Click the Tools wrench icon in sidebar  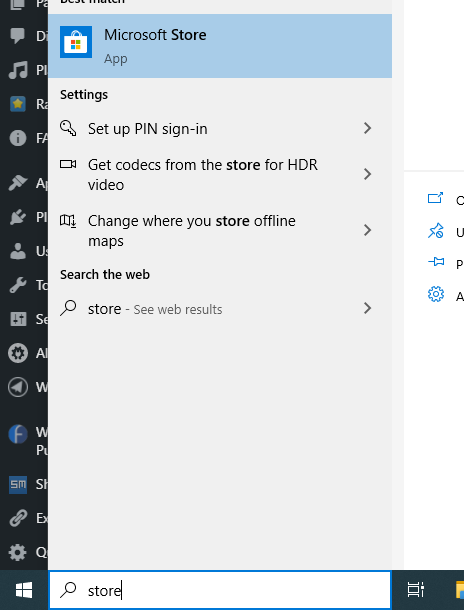click(18, 285)
